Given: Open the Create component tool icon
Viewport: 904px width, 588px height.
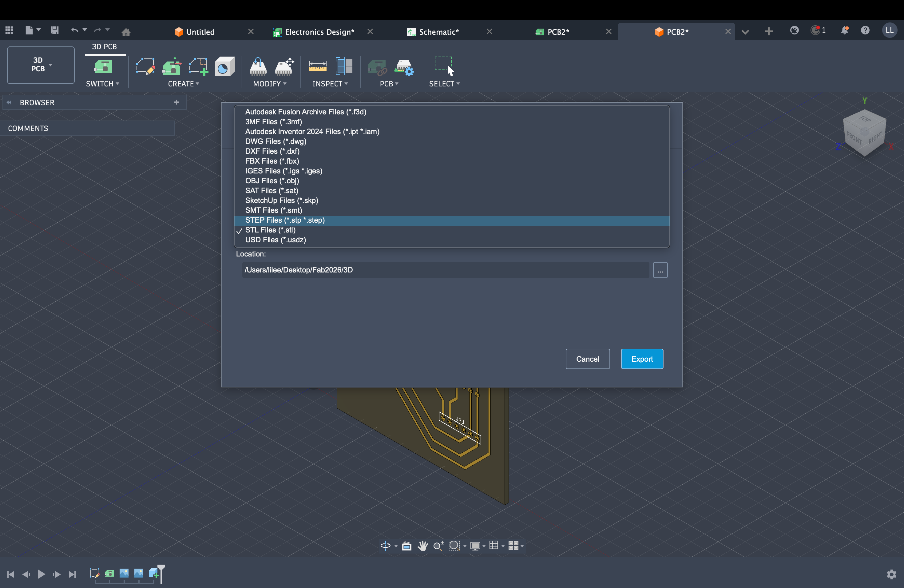Looking at the screenshot, I should pyautogui.click(x=171, y=67).
